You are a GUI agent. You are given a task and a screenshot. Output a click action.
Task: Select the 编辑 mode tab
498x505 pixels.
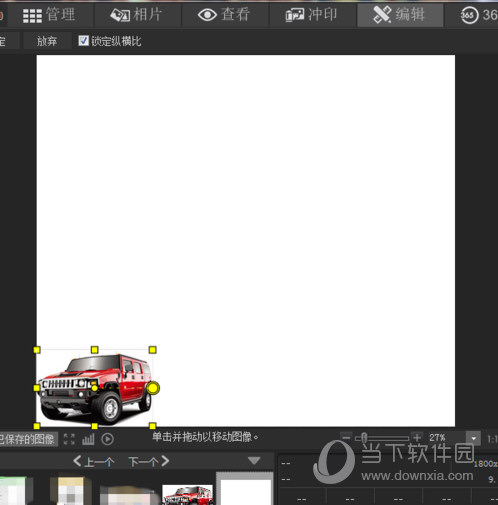(400, 15)
